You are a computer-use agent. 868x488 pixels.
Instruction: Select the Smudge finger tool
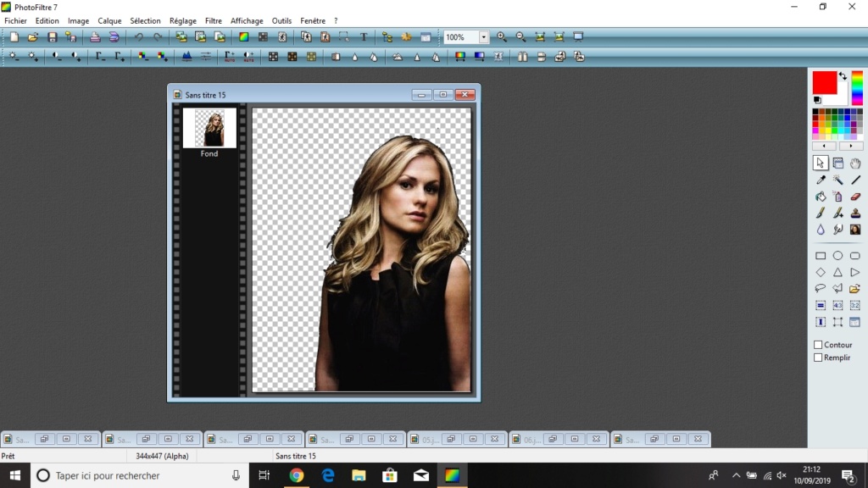[837, 229]
